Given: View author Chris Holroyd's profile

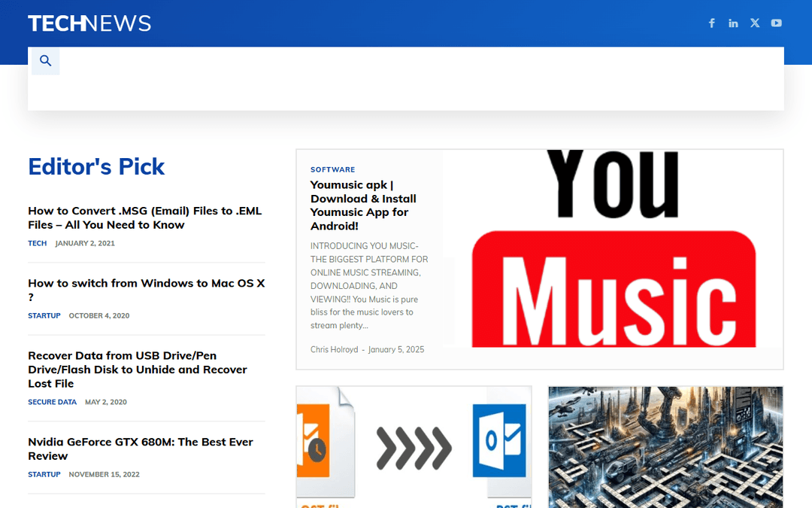Looking at the screenshot, I should click(x=334, y=349).
